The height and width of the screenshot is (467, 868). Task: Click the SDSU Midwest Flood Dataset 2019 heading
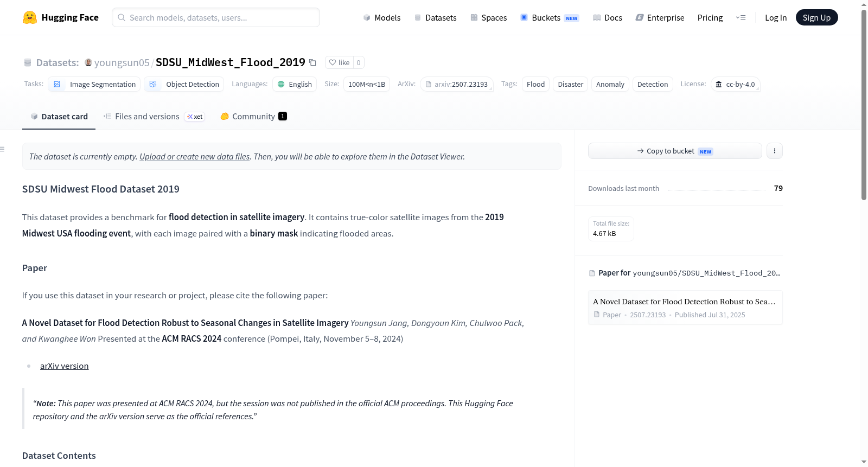click(x=101, y=189)
